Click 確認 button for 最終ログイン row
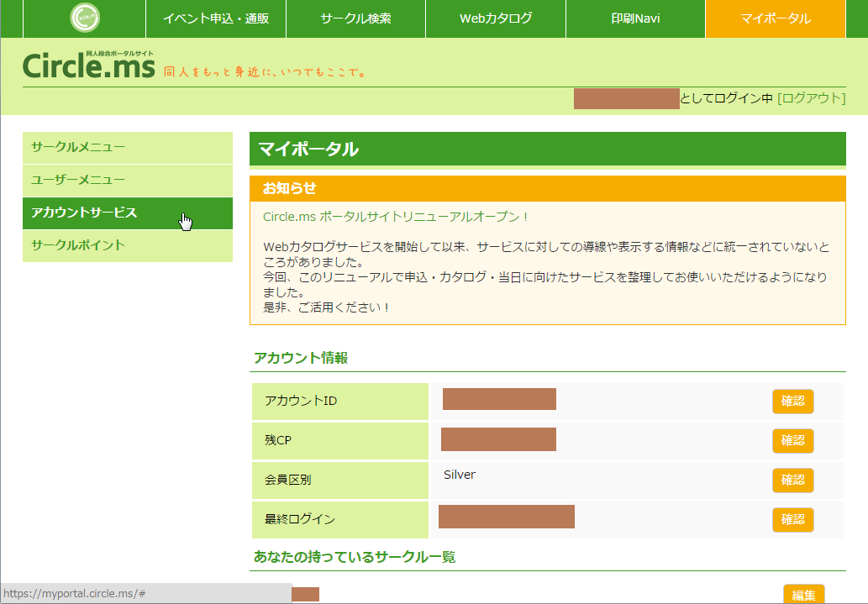 [x=792, y=519]
